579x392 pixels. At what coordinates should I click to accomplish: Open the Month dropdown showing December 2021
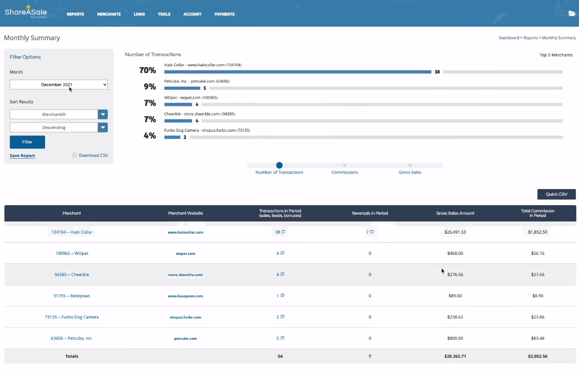coord(59,84)
